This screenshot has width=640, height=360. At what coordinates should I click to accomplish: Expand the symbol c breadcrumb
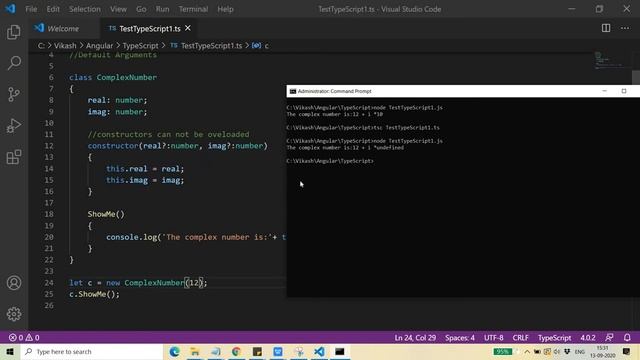coord(261,46)
